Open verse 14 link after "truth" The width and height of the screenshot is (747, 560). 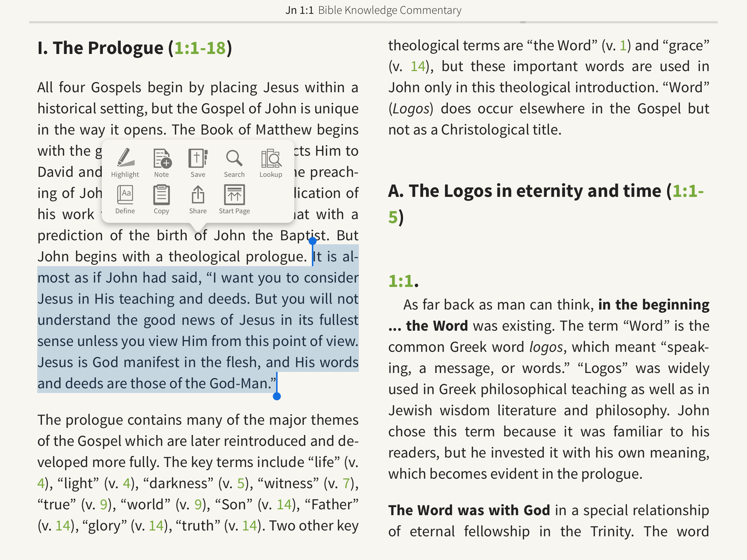249,526
